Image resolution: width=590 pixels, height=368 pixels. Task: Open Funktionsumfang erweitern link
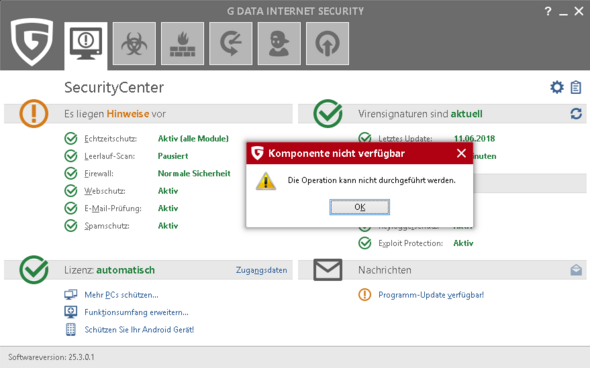(136, 312)
